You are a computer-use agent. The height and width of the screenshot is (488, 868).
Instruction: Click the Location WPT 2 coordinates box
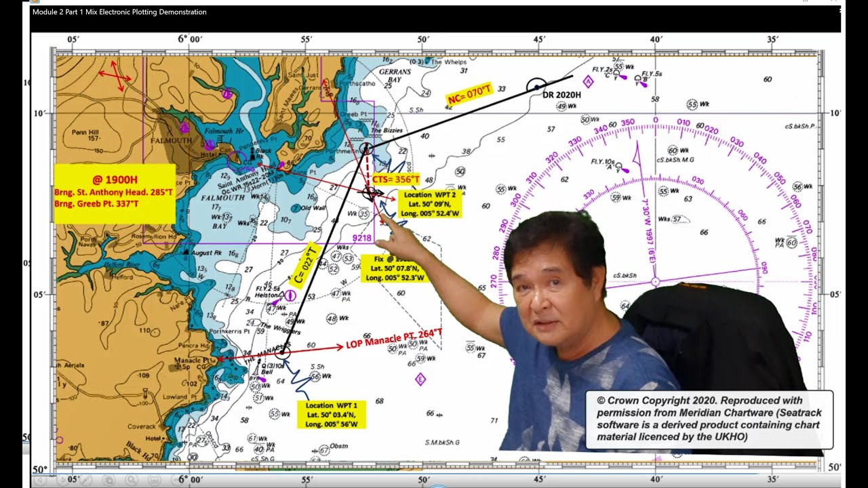[430, 204]
